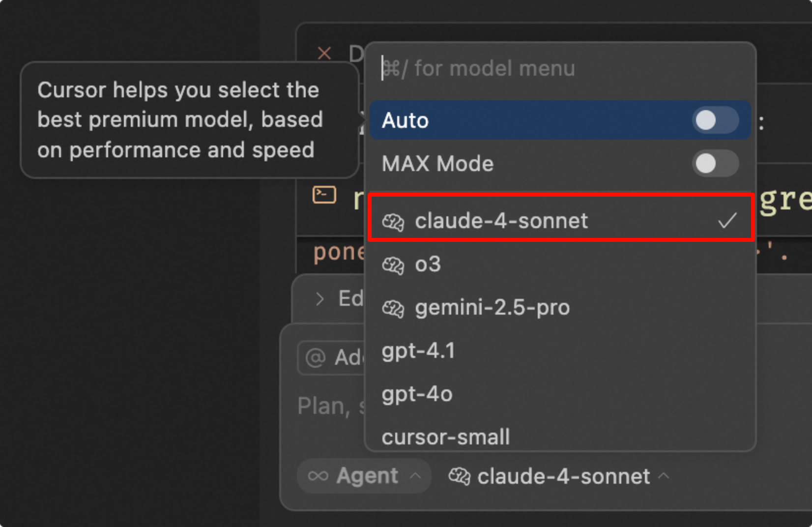This screenshot has height=527, width=812.
Task: Click the infinity icon on Agent button
Action: point(318,476)
